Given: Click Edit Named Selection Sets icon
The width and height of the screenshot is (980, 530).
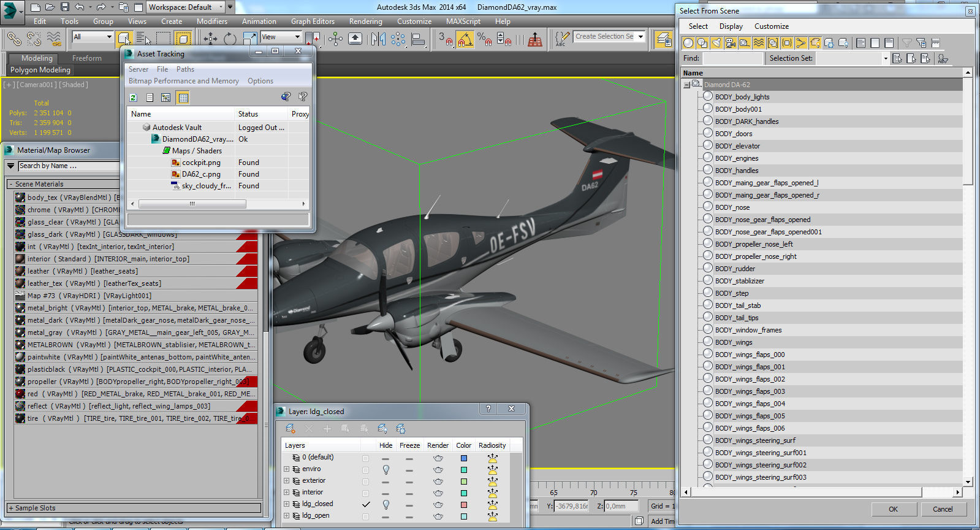Looking at the screenshot, I should point(562,39).
